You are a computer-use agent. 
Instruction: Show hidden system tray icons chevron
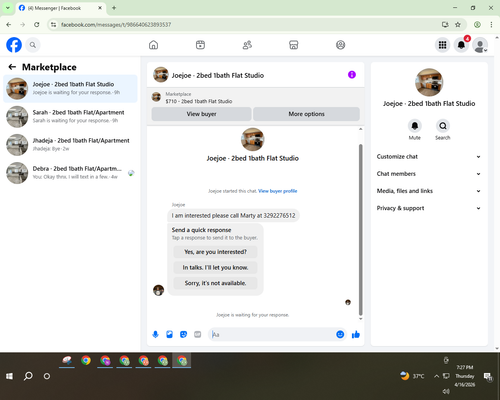[x=436, y=376]
